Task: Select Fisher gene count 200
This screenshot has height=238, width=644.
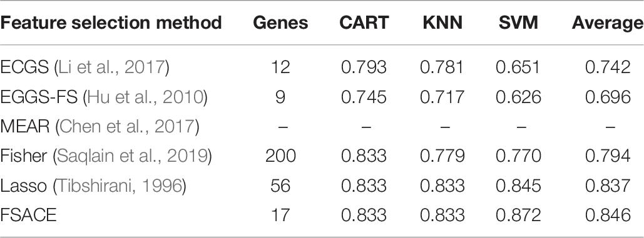Action: point(280,156)
